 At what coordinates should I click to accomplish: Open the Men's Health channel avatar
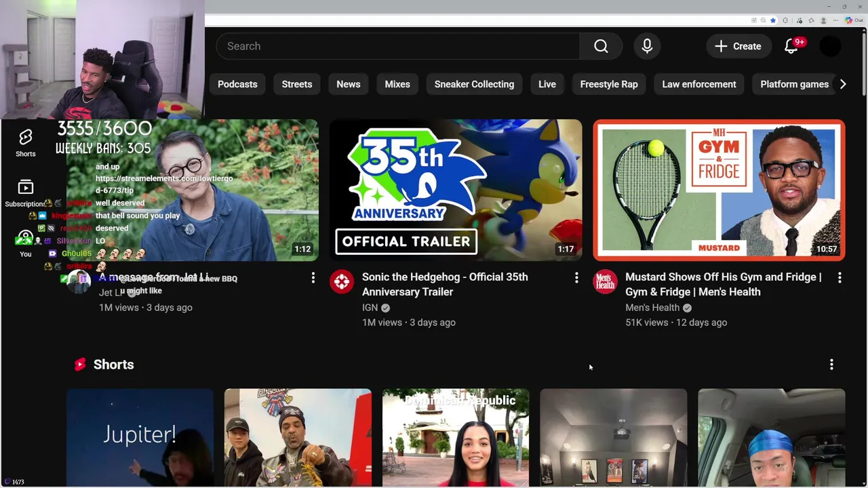[605, 281]
